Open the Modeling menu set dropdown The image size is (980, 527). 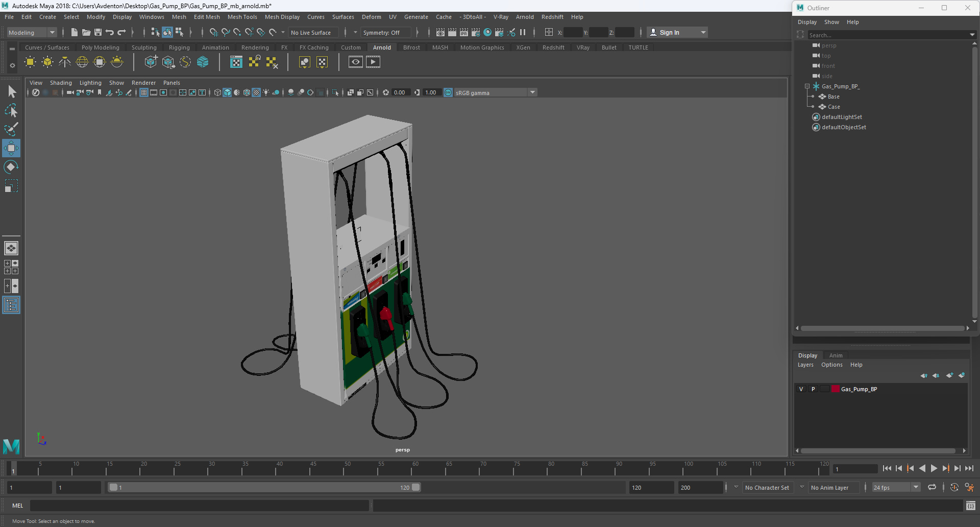(32, 32)
